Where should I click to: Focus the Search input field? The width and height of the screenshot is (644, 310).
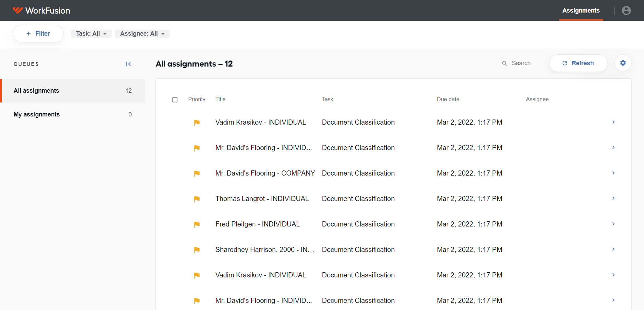521,63
